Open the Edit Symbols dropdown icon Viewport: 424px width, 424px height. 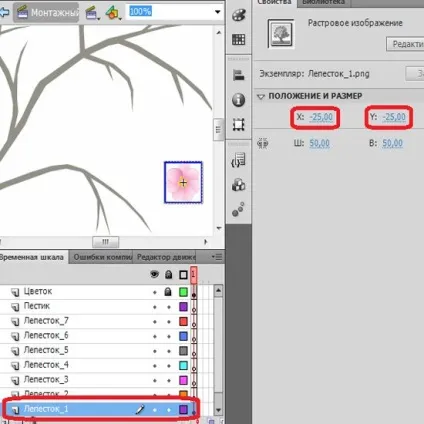point(113,13)
